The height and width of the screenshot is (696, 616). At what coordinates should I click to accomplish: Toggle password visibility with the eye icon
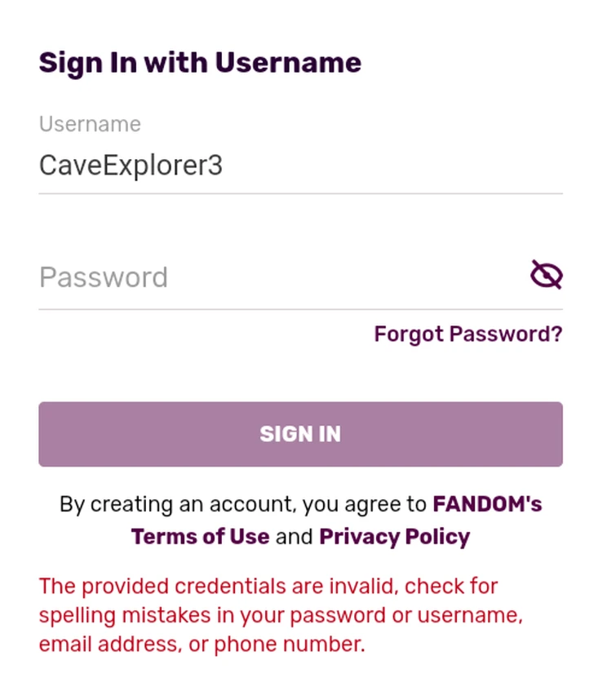point(547,274)
